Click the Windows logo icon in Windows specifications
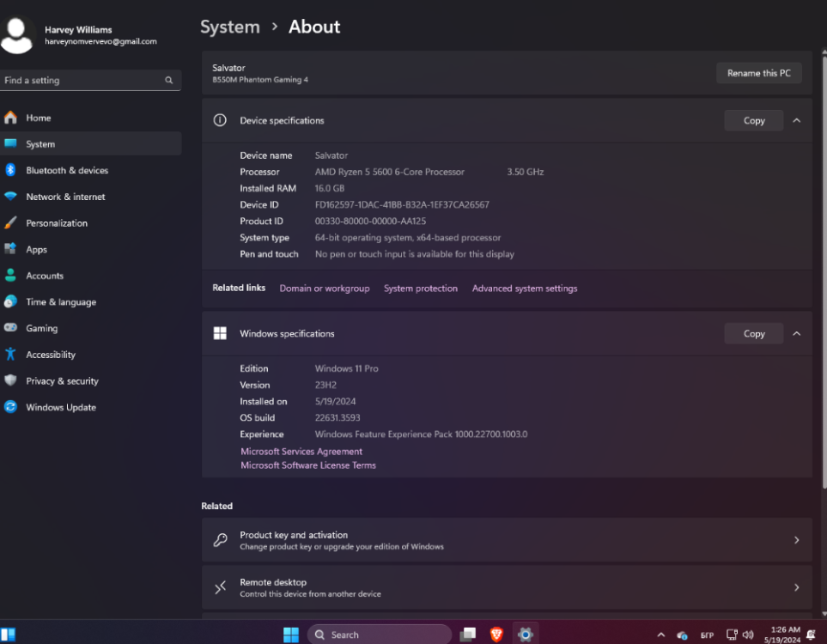Viewport: 827px width, 644px height. pos(220,333)
